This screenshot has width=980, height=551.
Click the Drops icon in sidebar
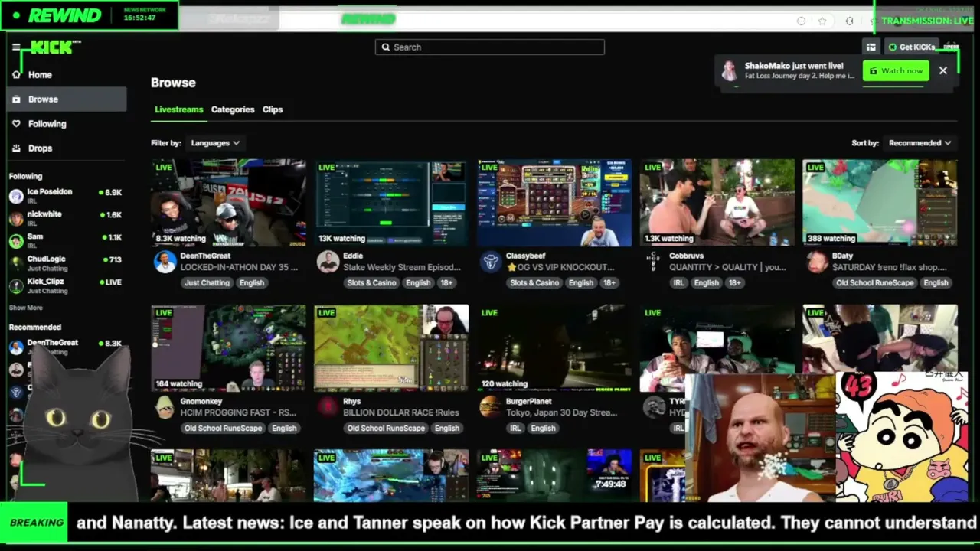point(16,148)
